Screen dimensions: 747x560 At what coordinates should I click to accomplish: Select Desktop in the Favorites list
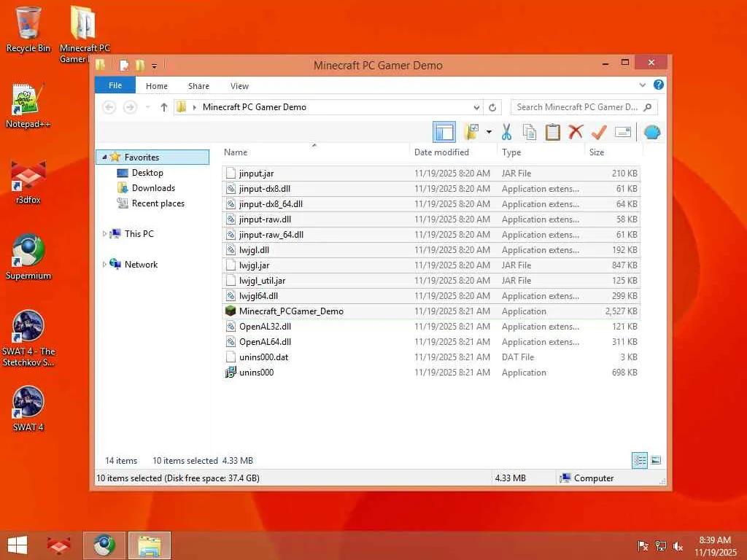coord(147,172)
